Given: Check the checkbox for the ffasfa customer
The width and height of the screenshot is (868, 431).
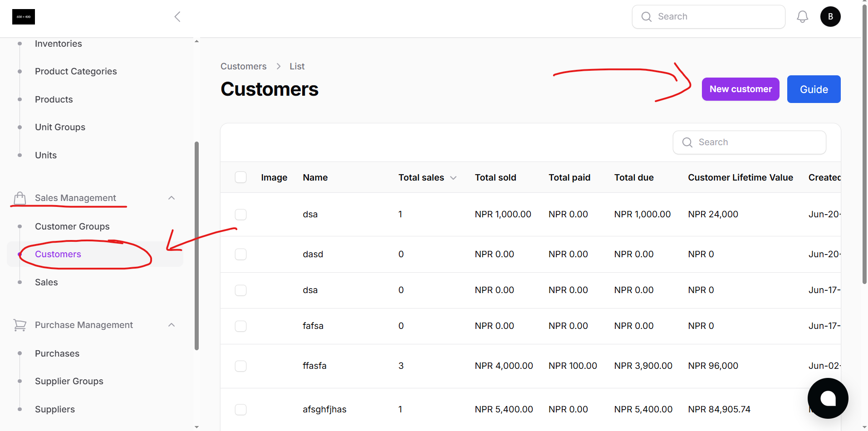Looking at the screenshot, I should pyautogui.click(x=240, y=366).
